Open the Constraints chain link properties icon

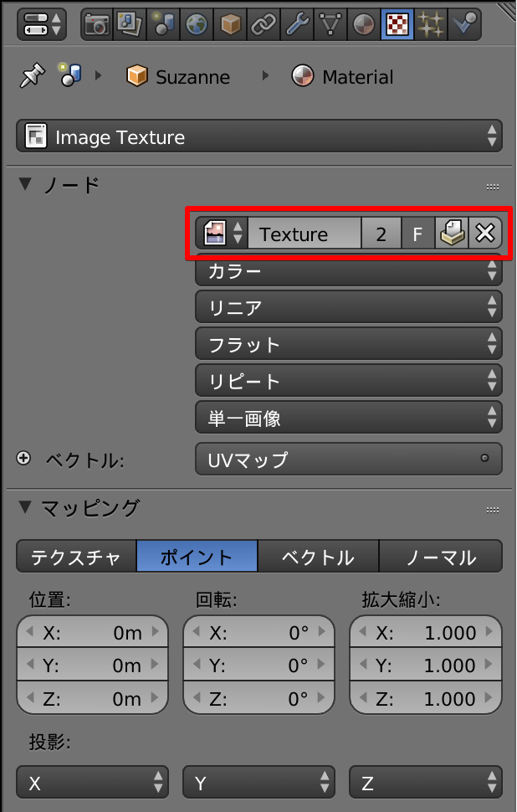(x=263, y=24)
